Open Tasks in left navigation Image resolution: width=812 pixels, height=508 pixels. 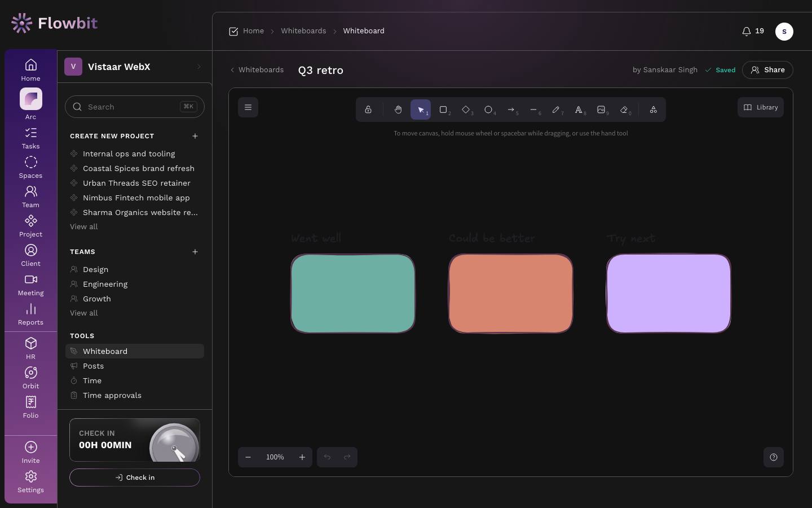[31, 139]
